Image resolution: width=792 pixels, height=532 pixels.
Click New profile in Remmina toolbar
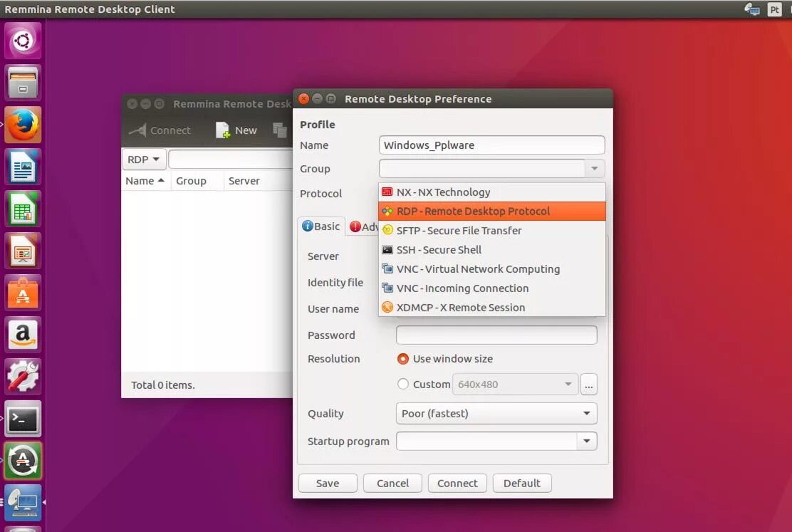point(236,130)
